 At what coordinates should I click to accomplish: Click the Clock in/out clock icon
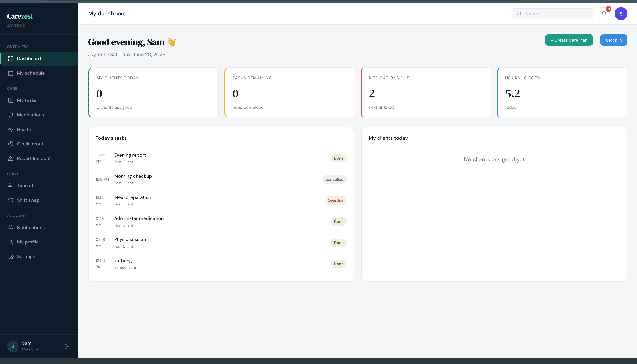pyautogui.click(x=10, y=144)
